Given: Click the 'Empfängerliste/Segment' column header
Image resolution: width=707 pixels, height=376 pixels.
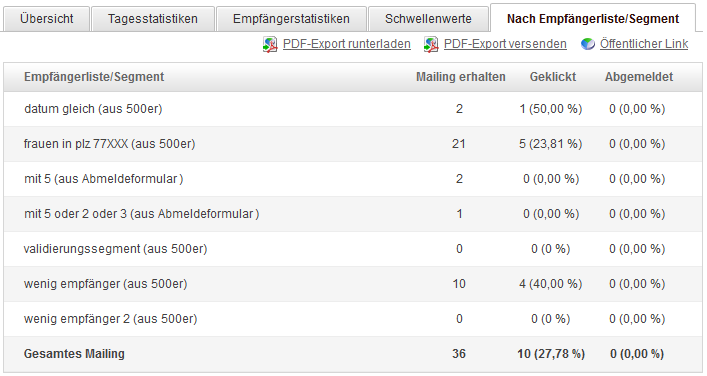Looking at the screenshot, I should point(94,77).
